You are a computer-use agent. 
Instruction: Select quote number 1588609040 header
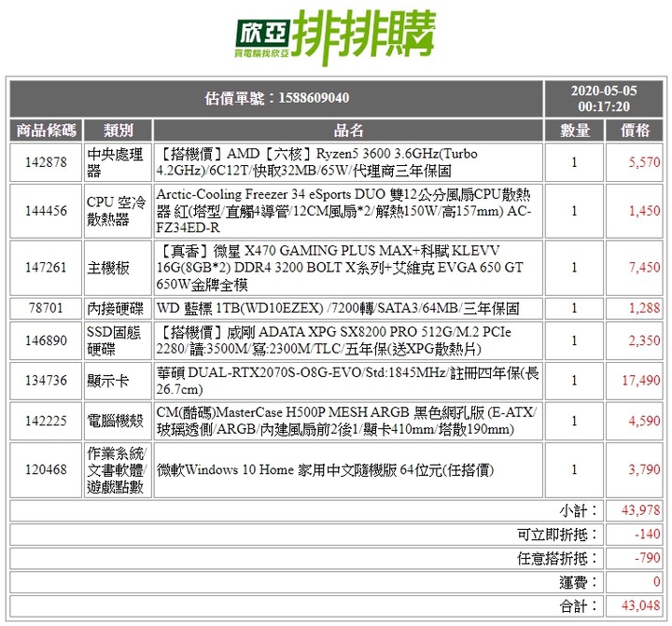point(276,99)
